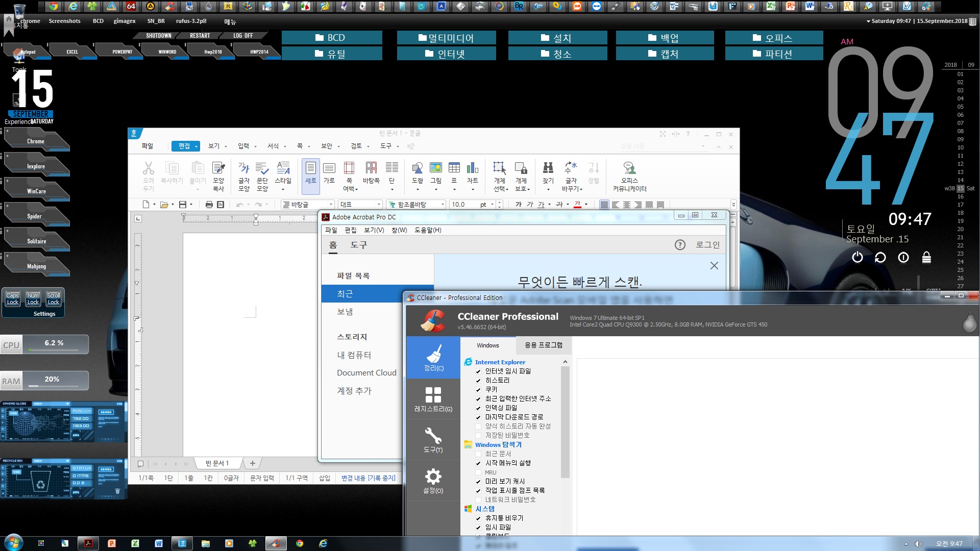The width and height of the screenshot is (980, 551).
Task: Insert a chart with 차트 icon
Action: 473,168
